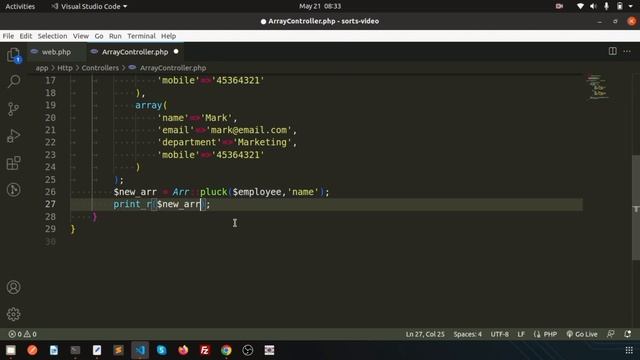The width and height of the screenshot is (640, 360).
Task: Launch Firefox from taskbar
Action: (x=183, y=350)
